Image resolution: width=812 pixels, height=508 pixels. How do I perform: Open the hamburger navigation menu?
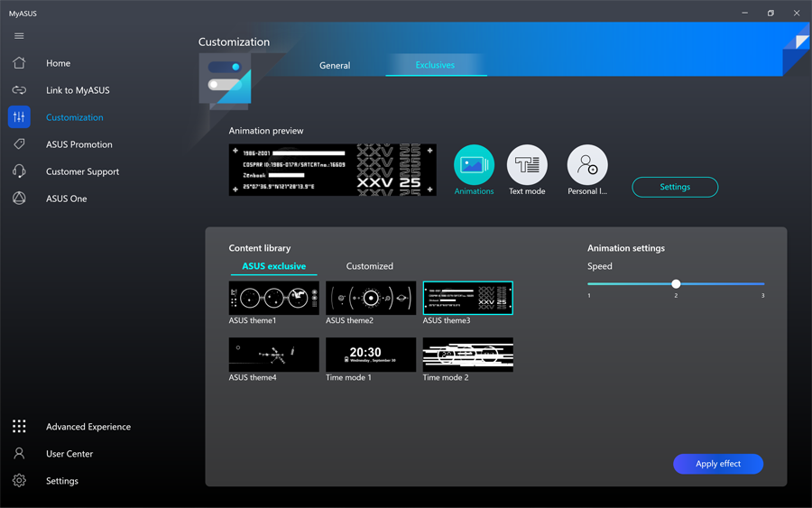coord(19,36)
